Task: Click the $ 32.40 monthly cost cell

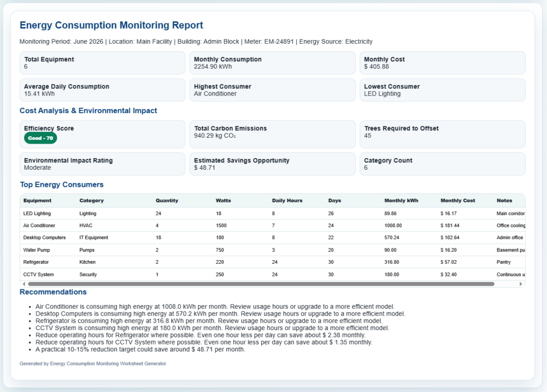Action: point(449,275)
